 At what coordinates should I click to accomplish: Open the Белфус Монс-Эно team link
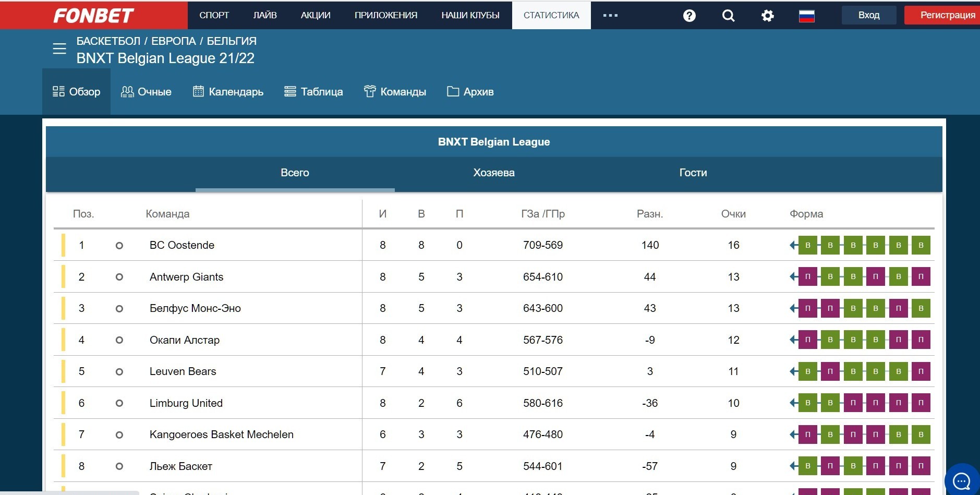195,308
